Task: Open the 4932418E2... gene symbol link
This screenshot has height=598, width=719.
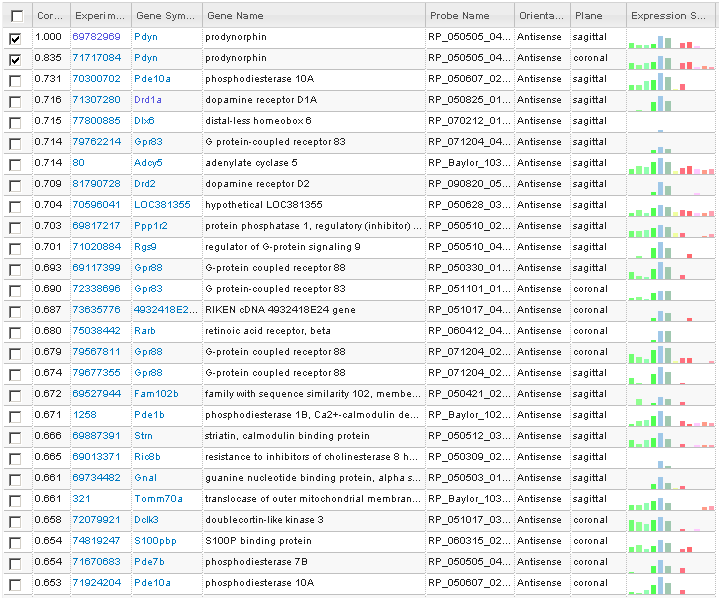Action: coord(166,310)
